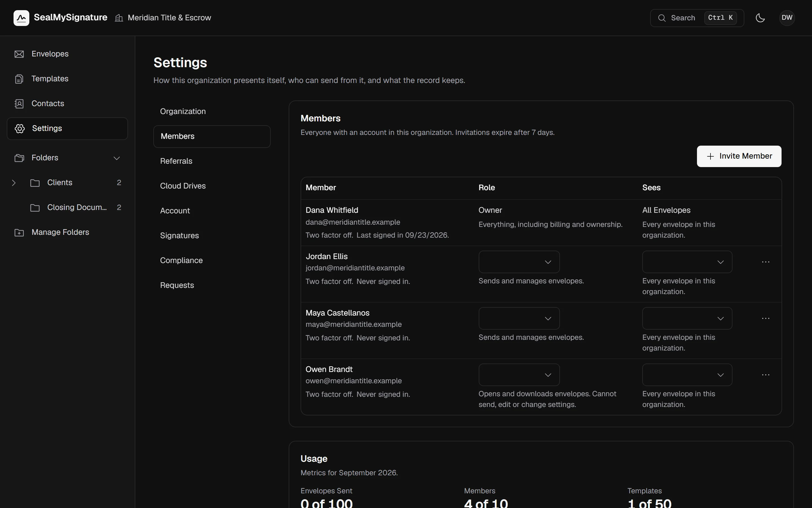Open Maya Castellanos role dropdown

(519, 318)
